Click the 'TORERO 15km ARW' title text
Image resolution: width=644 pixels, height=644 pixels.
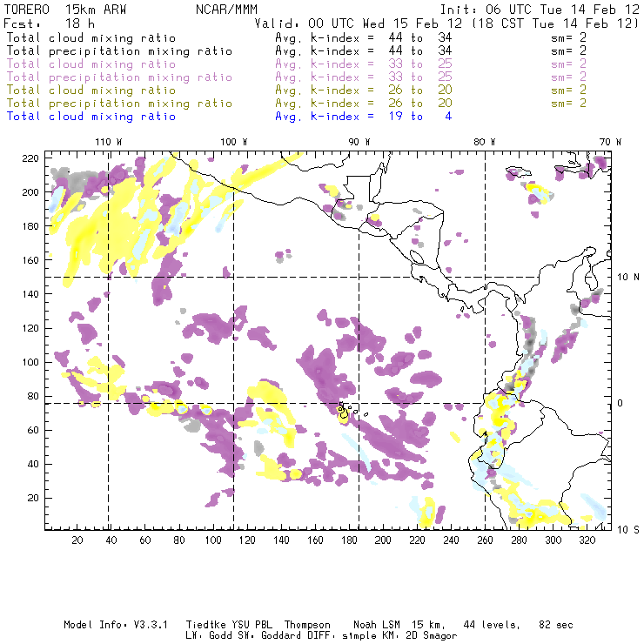[65, 10]
